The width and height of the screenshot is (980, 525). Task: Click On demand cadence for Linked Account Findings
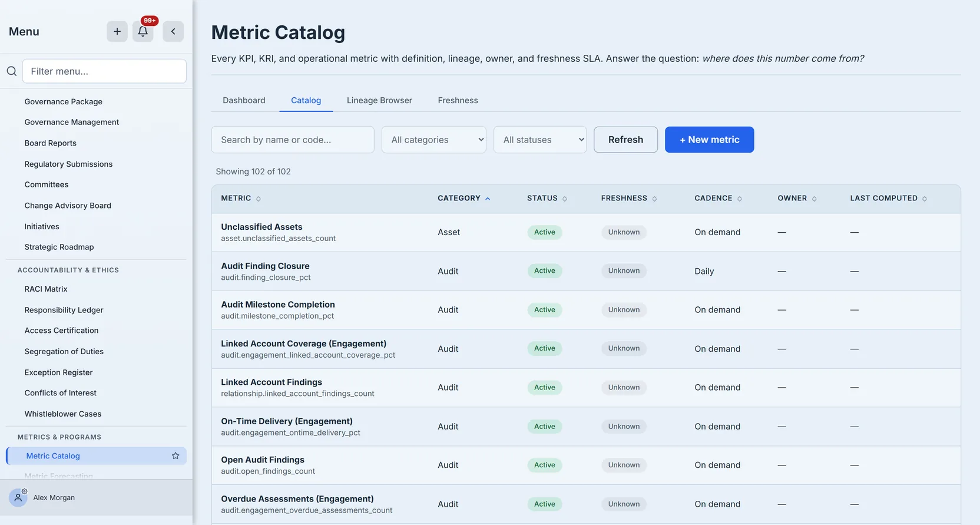pos(717,388)
